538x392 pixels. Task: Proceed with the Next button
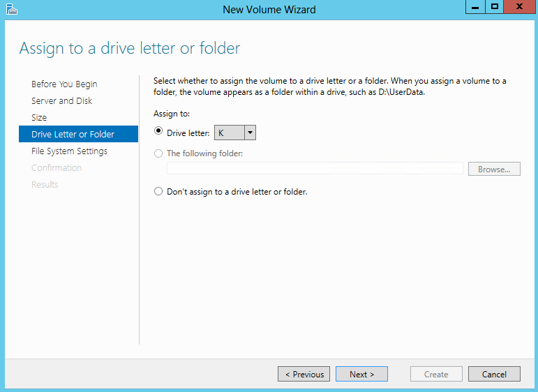pos(361,374)
